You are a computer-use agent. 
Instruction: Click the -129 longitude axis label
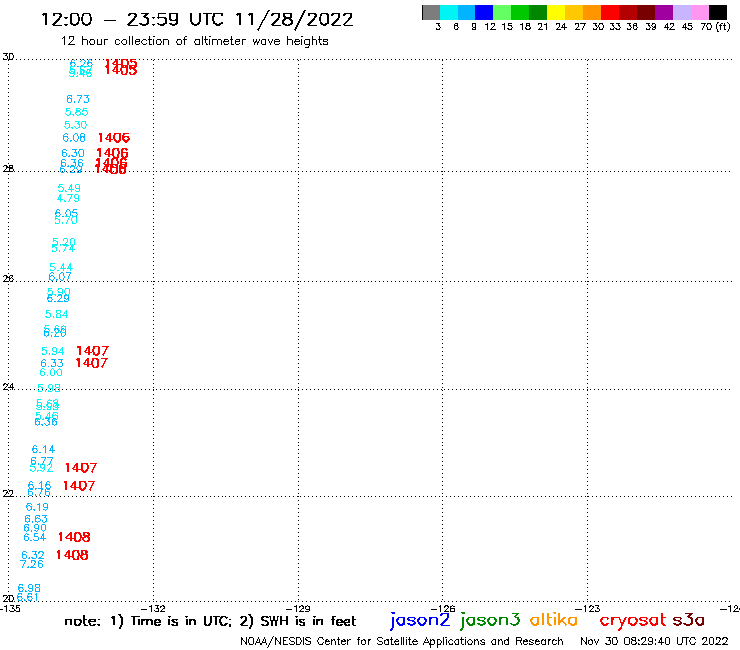[x=298, y=608]
